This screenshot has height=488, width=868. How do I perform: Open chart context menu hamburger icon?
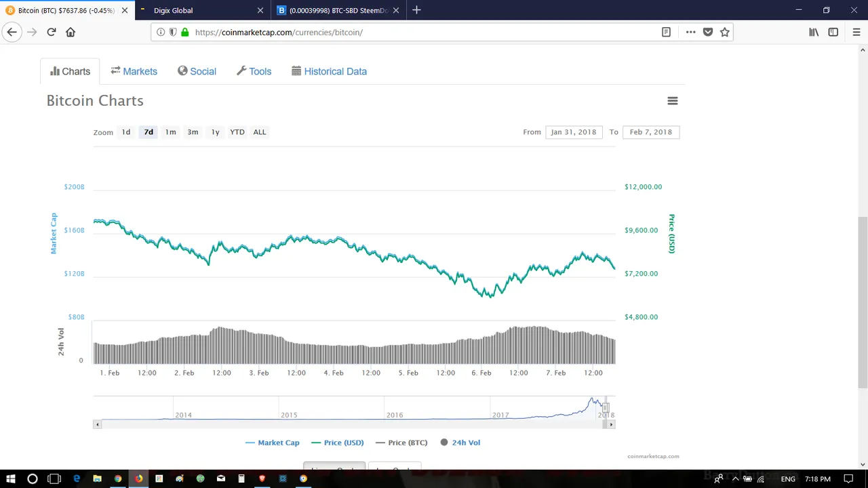click(673, 101)
